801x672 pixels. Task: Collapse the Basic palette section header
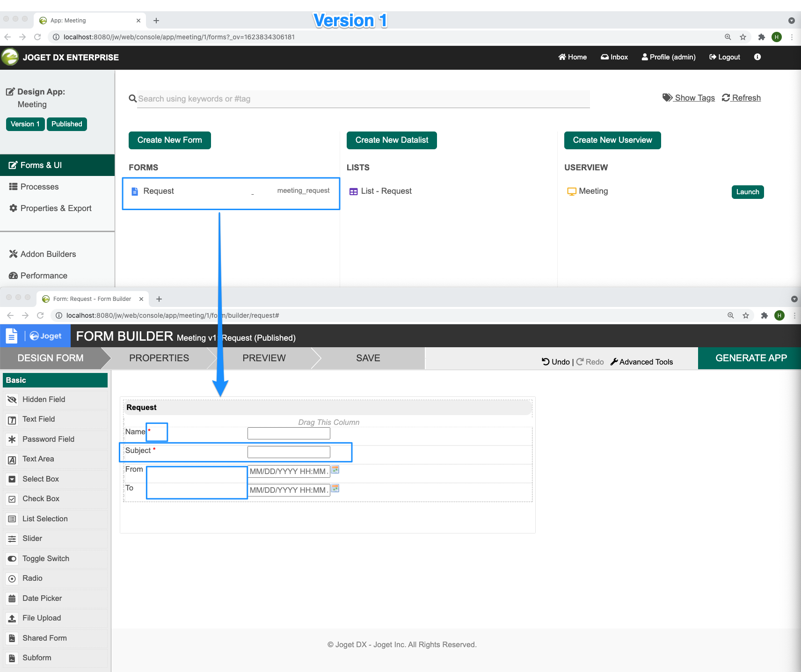point(55,380)
